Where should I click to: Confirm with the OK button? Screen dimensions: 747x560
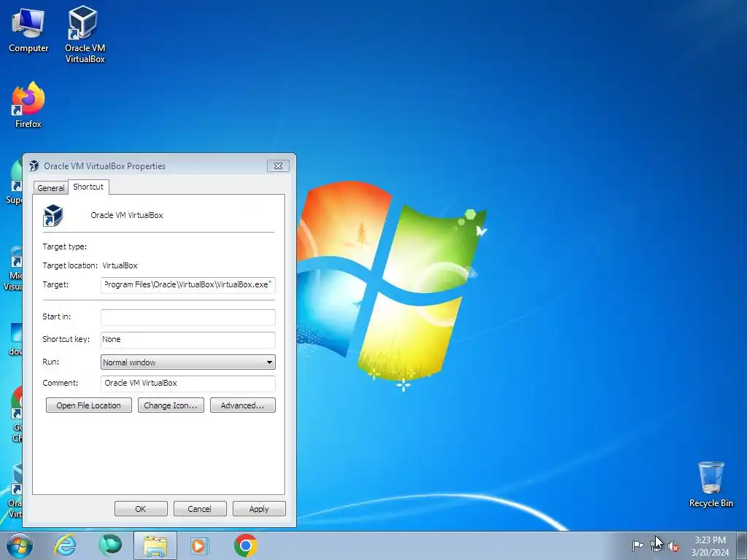[141, 508]
